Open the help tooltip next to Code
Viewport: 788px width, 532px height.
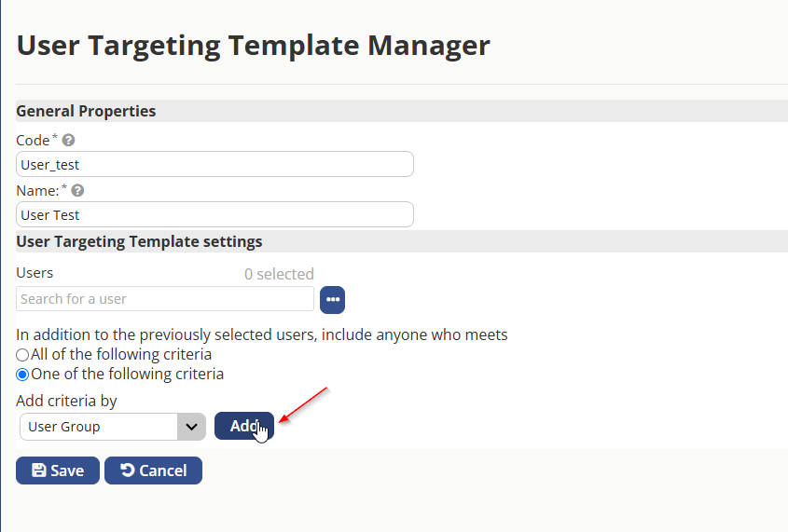point(68,140)
